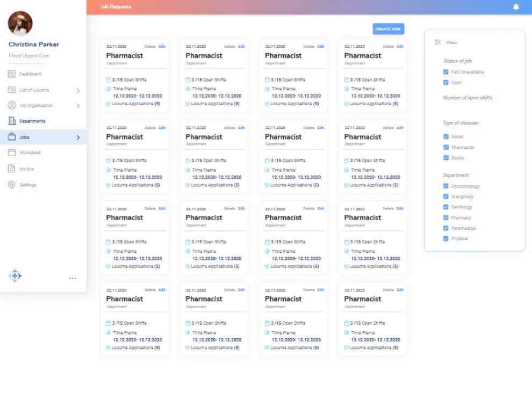Click the My Organisation person icon
This screenshot has height=393, width=532.
(x=12, y=105)
